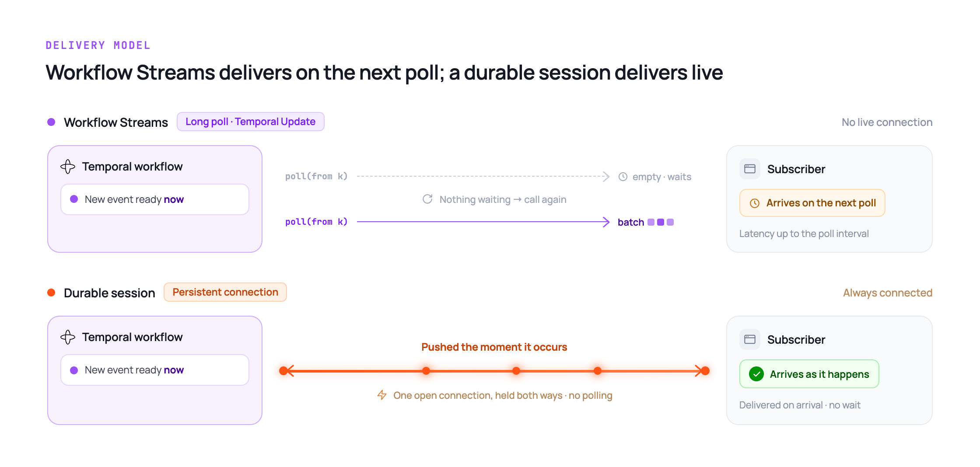Screen dimensions: 980x467
Task: Click the orange dot beside Durable session
Action: [51, 293]
